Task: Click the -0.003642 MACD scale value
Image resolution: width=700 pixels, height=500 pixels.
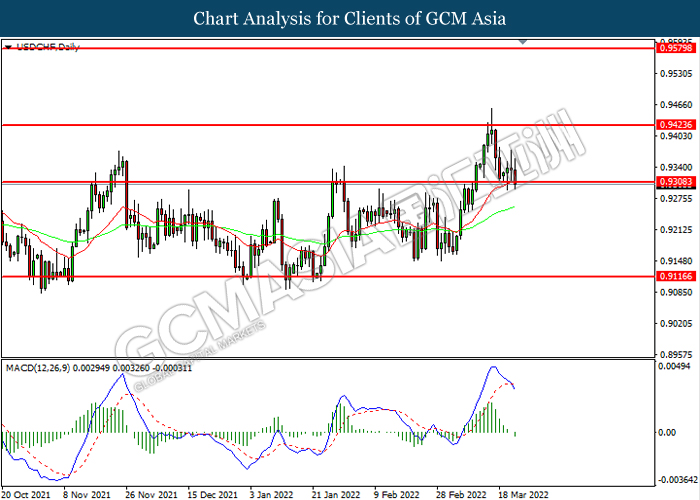Action: pyautogui.click(x=678, y=480)
